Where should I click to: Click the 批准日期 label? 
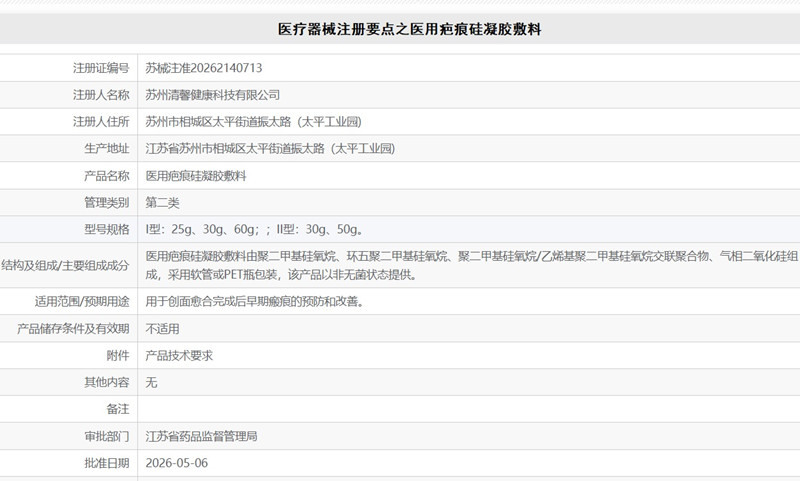(107, 463)
